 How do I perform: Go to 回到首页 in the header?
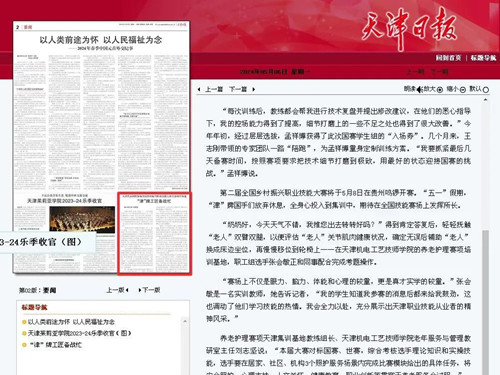448,58
